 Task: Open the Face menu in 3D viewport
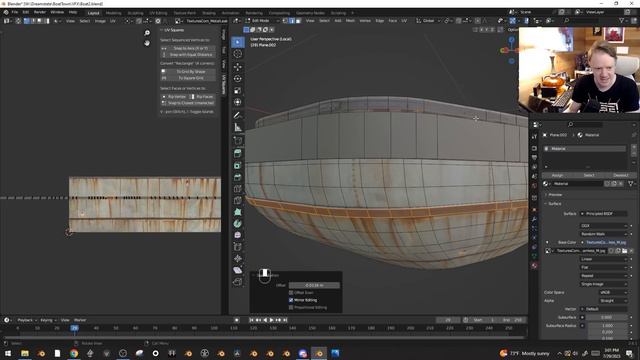pos(393,21)
